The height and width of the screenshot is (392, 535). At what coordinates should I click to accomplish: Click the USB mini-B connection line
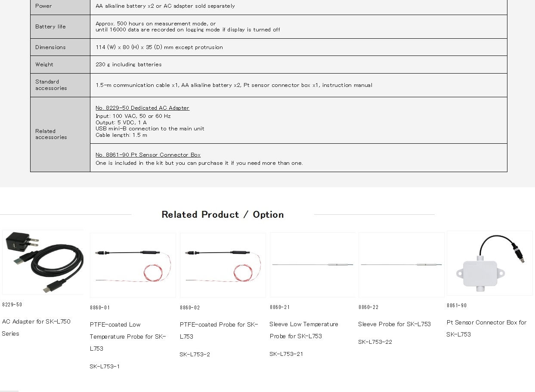coord(150,129)
